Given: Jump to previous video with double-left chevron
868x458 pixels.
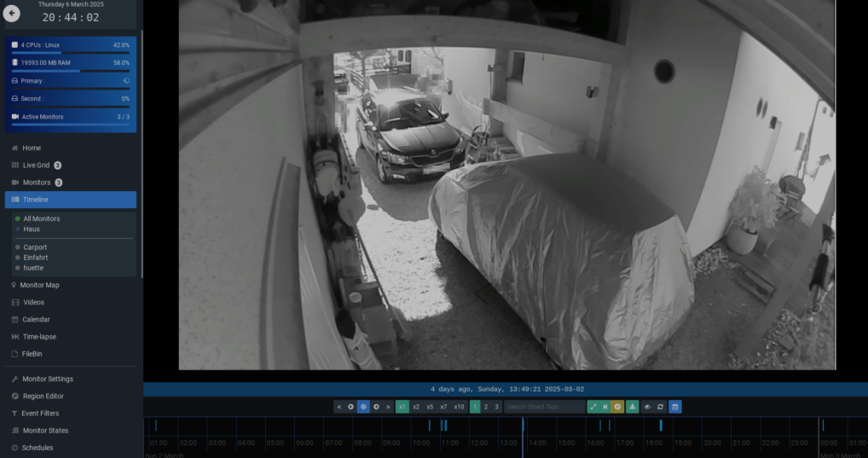Looking at the screenshot, I should pyautogui.click(x=339, y=407).
